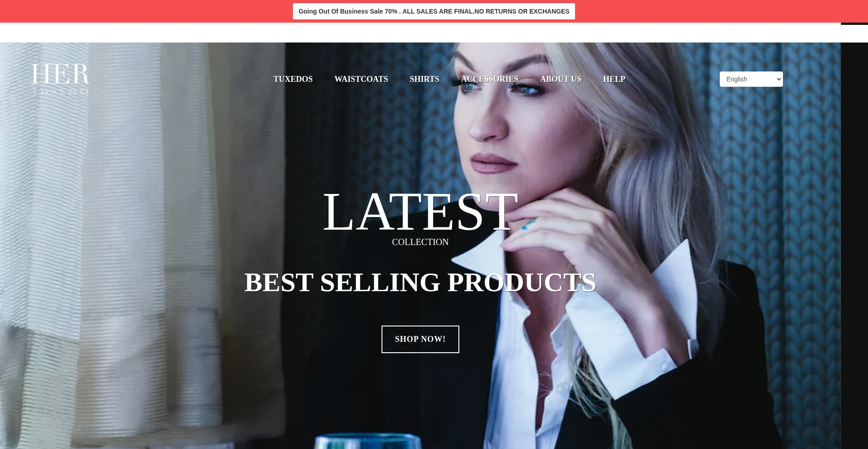Click the white strip below the banner
Viewport: 868px width, 449px height.
(x=420, y=33)
